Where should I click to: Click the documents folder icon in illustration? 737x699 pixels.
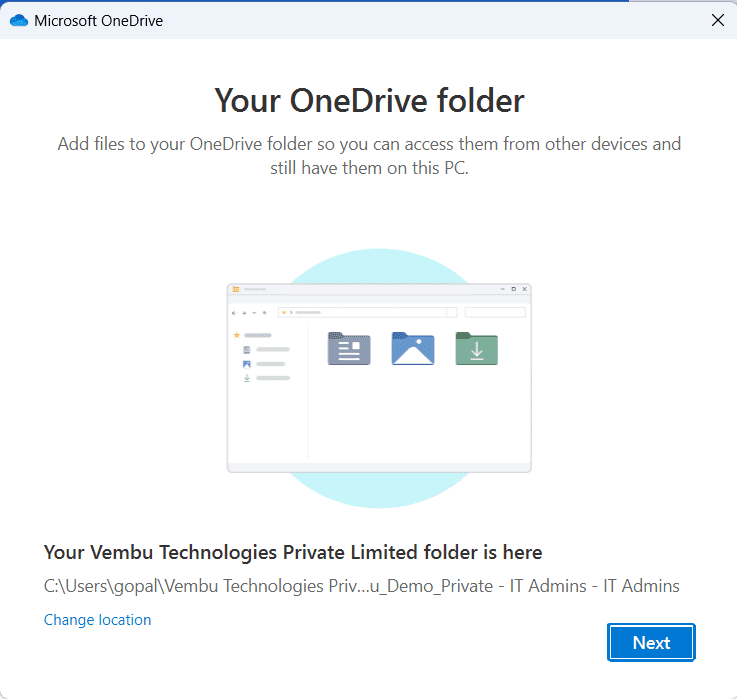tap(349, 349)
